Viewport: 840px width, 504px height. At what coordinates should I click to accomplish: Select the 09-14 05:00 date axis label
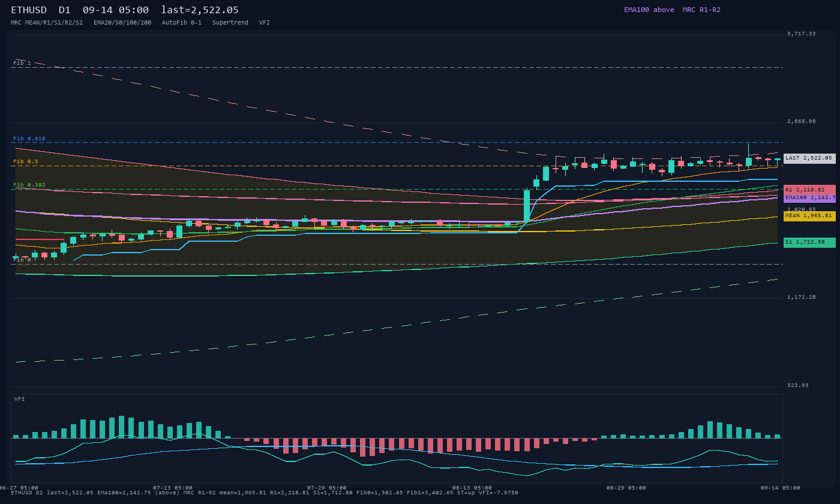781,488
